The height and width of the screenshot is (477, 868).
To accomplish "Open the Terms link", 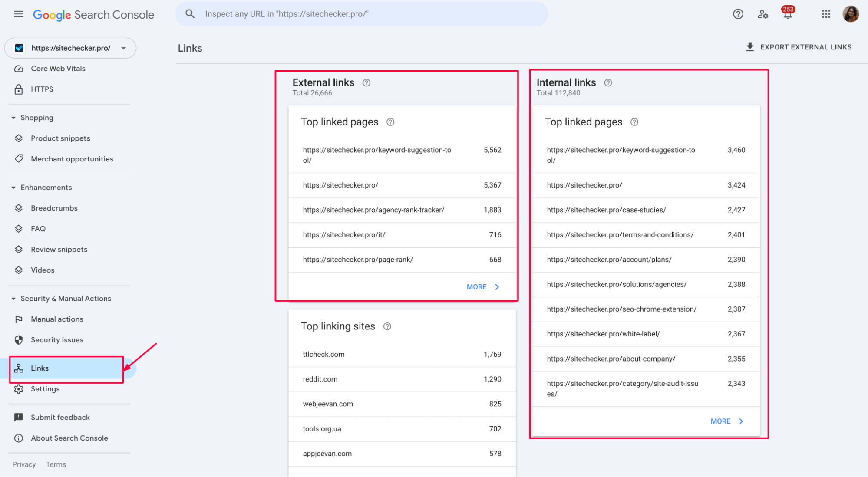I will pyautogui.click(x=56, y=464).
